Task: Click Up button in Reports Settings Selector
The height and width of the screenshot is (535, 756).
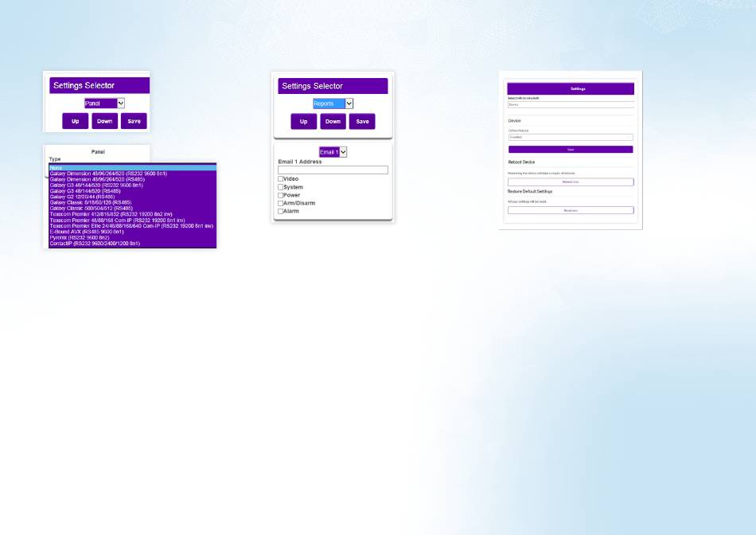Action: (x=304, y=122)
